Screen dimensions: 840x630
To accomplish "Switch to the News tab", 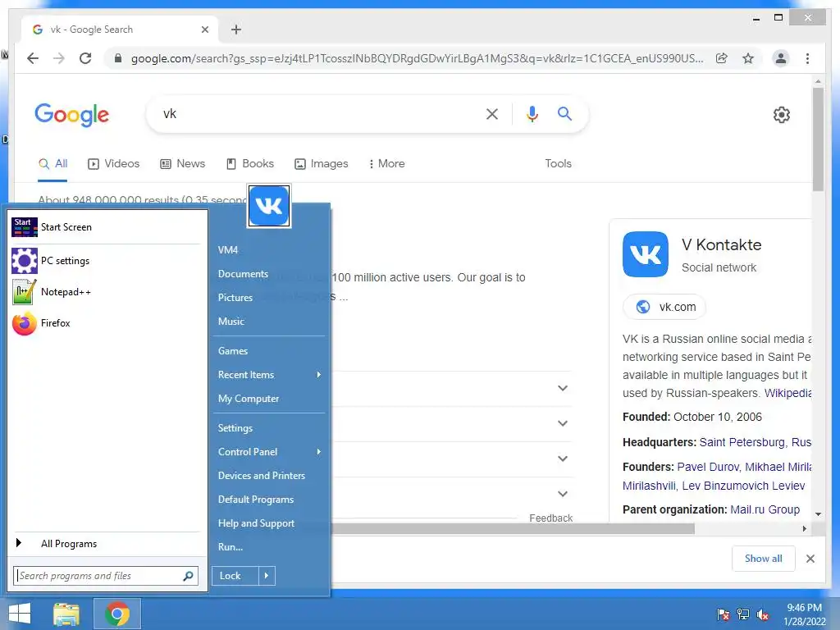I will [183, 164].
